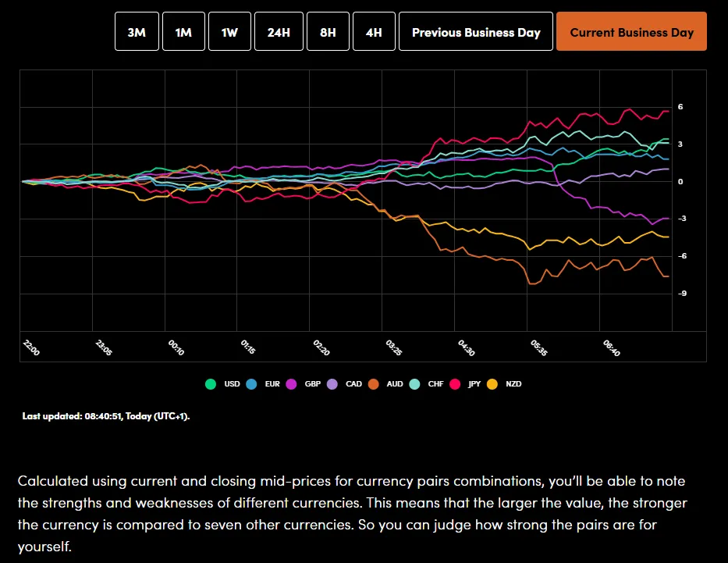Toggle the red JPY legend dot

click(455, 384)
